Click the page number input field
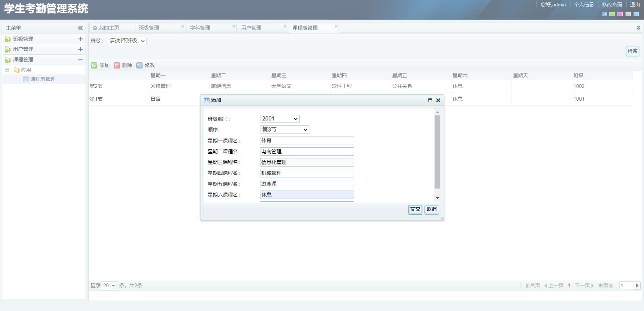The height and width of the screenshot is (311, 644). coord(626,286)
